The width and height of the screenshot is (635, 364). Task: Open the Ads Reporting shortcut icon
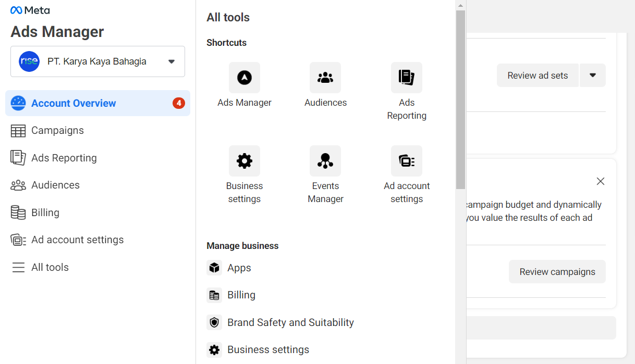(x=407, y=78)
